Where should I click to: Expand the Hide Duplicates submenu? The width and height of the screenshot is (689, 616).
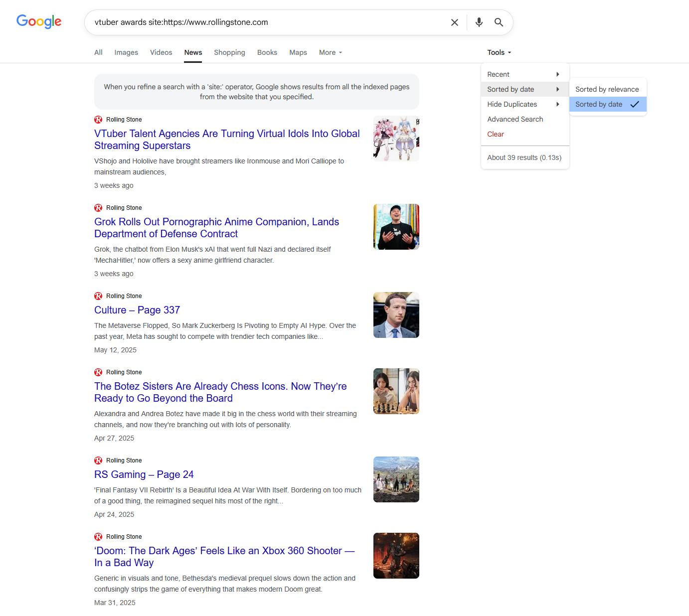coord(525,104)
